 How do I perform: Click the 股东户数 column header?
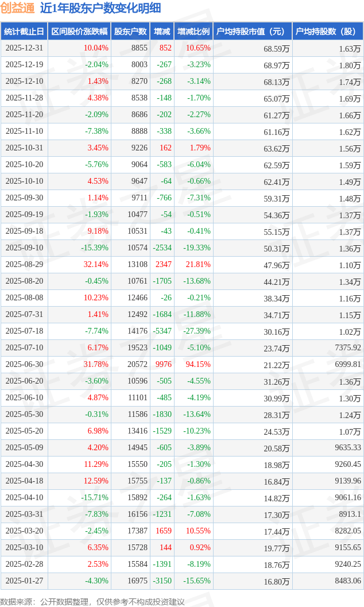click(x=130, y=32)
